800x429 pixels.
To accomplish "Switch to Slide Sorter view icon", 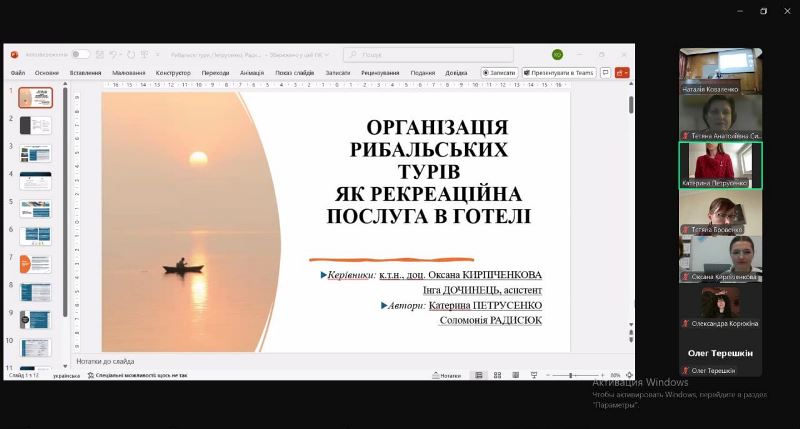I will pyautogui.click(x=497, y=376).
